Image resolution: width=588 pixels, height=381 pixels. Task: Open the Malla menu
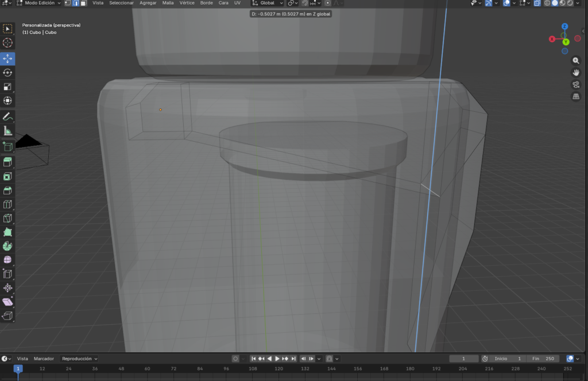[x=168, y=3]
